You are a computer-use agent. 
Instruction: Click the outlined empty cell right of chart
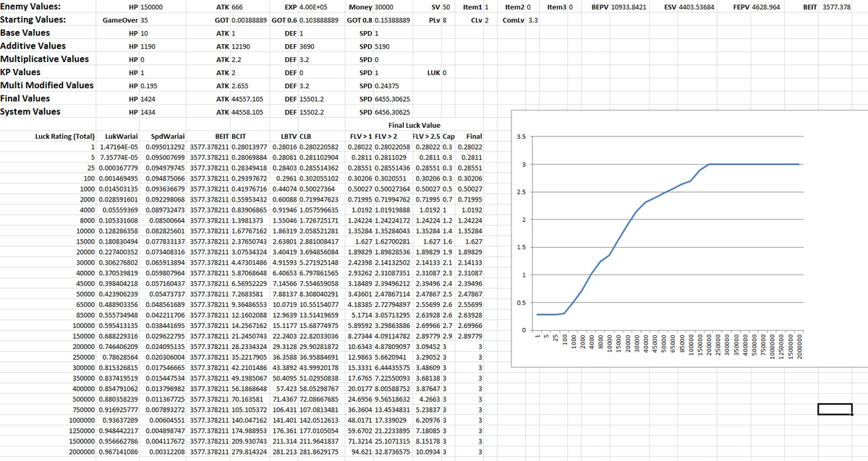point(835,410)
